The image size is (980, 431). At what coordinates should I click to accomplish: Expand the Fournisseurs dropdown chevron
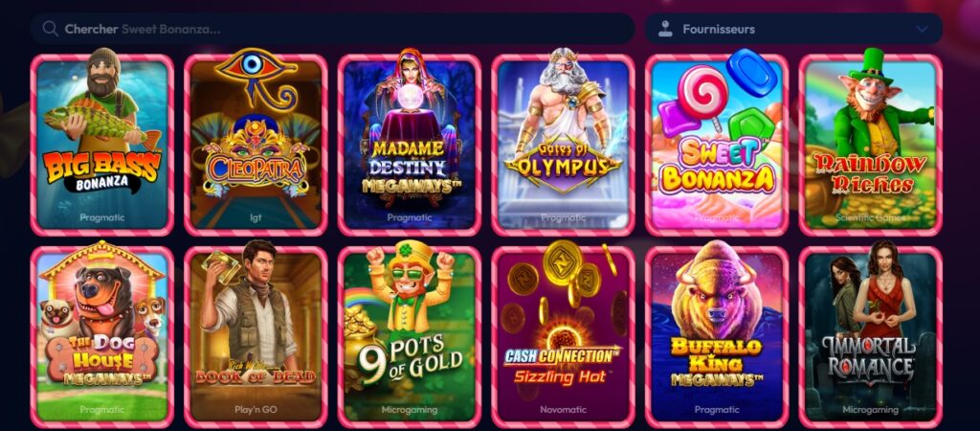pos(922,29)
